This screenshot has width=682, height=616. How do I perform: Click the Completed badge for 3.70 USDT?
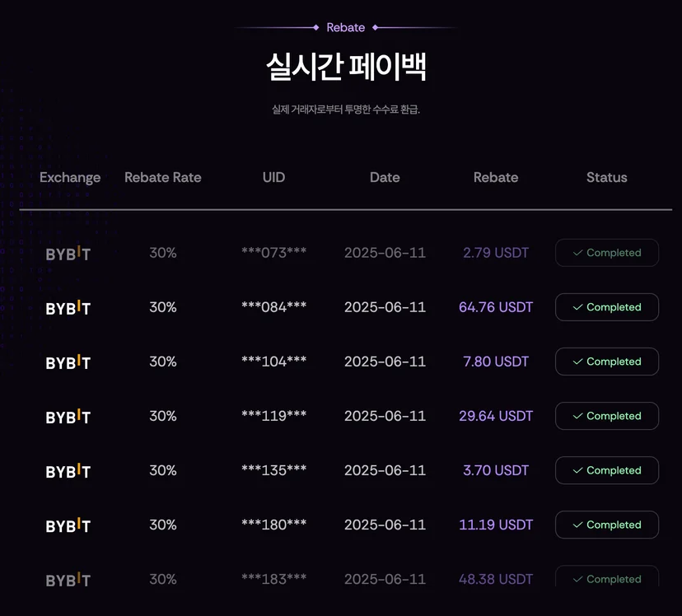coord(607,470)
